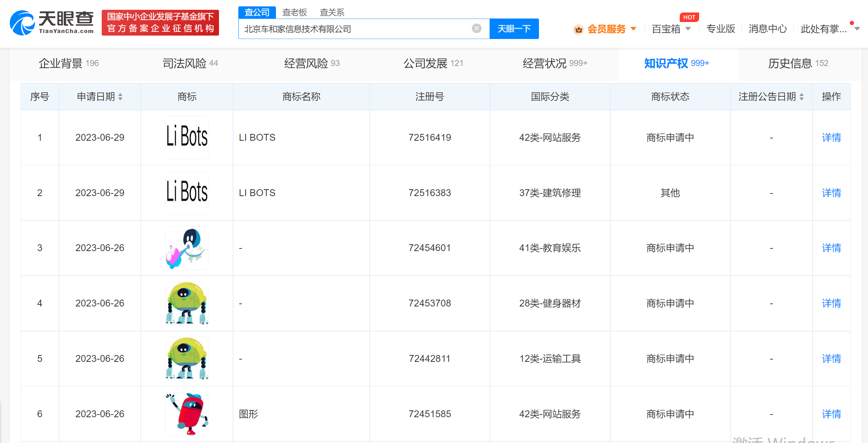Open 详情 for trademark 72516383
This screenshot has height=443, width=868.
point(831,193)
